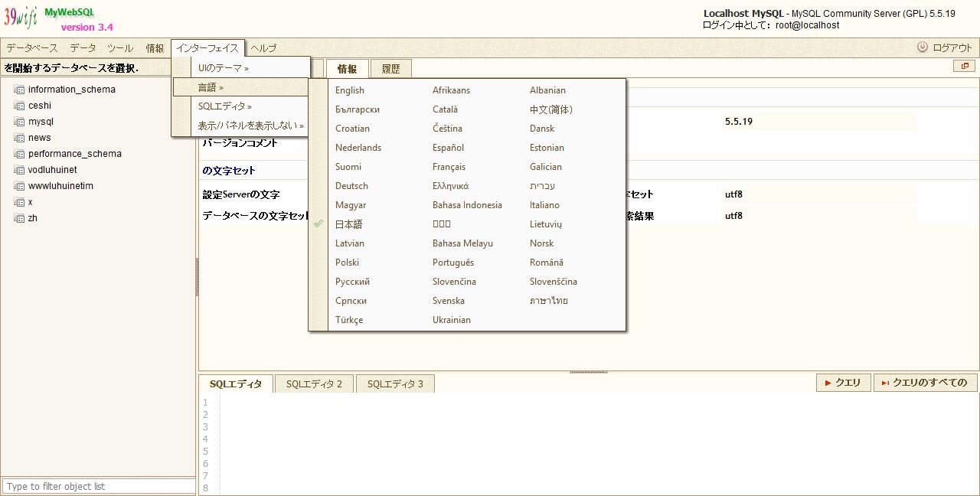Switch to the 履歴 tab
The image size is (980, 496).
click(391, 69)
